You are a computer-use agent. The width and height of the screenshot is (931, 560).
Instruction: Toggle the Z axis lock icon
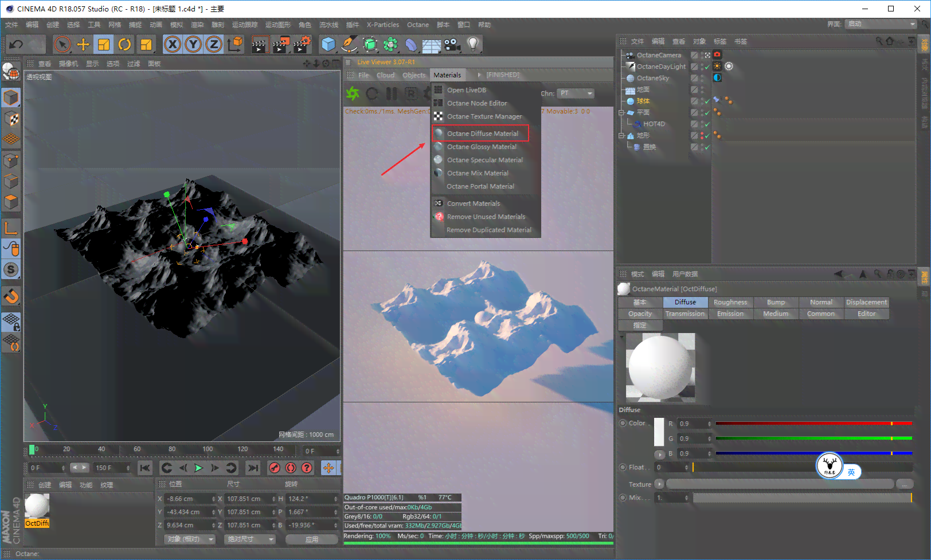(x=214, y=44)
